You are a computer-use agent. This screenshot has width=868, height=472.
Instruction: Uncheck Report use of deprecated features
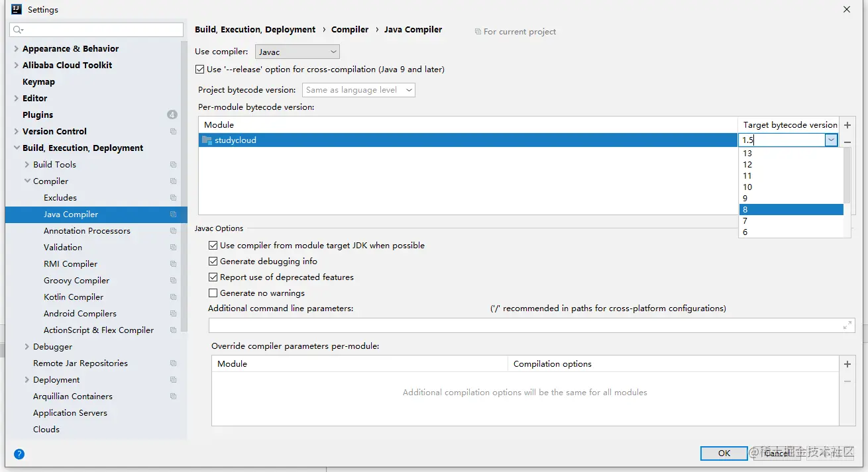pyautogui.click(x=213, y=277)
